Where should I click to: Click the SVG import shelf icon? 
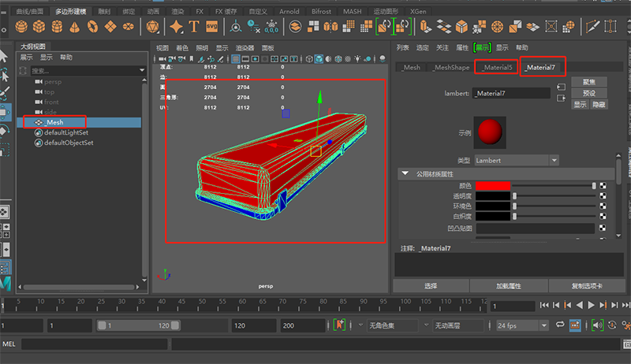click(211, 27)
